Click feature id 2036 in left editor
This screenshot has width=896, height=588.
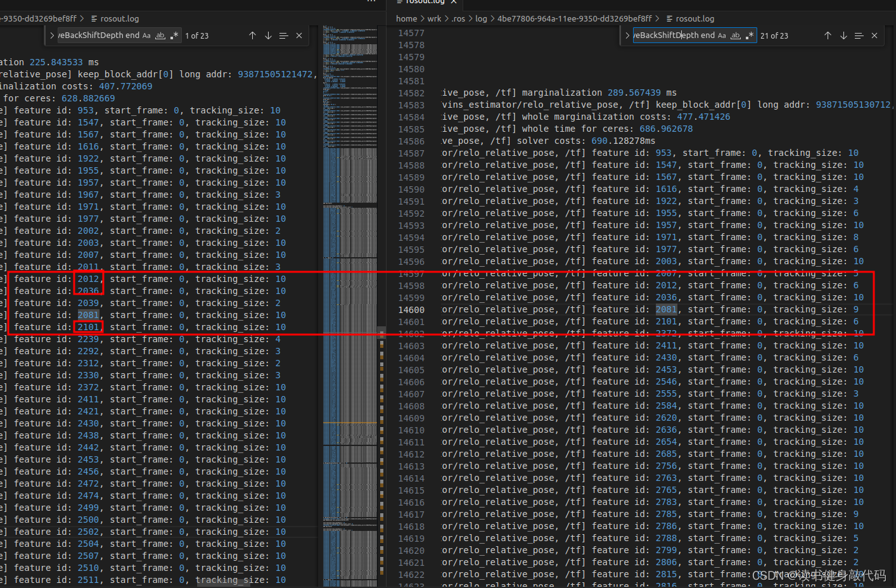(88, 291)
